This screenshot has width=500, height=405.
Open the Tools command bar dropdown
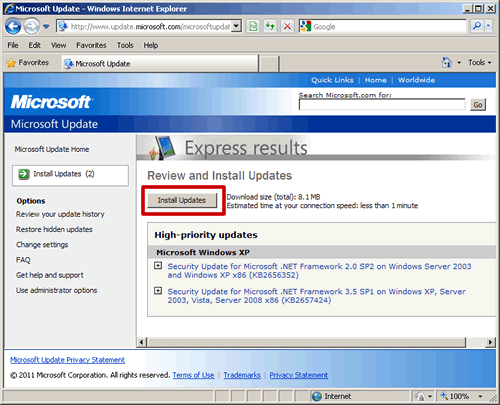(x=480, y=62)
